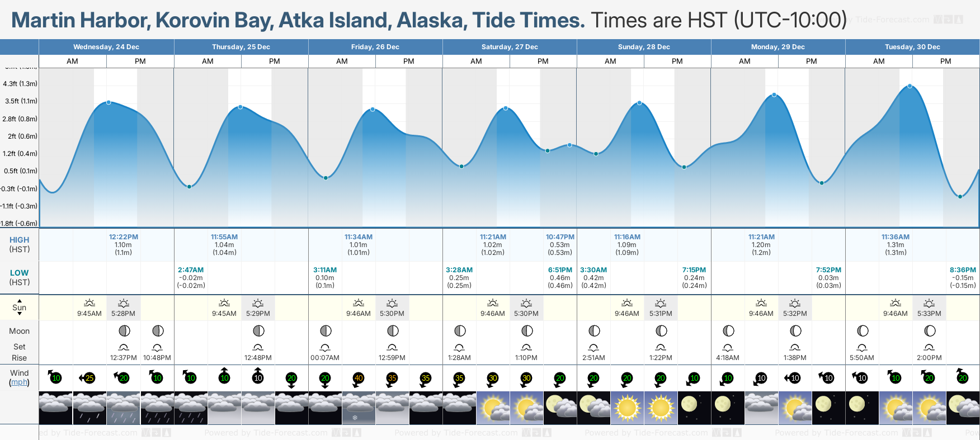Click the first rainy weather icon on Wednesday
Image resolution: width=980 pixels, height=440 pixels.
(89, 408)
